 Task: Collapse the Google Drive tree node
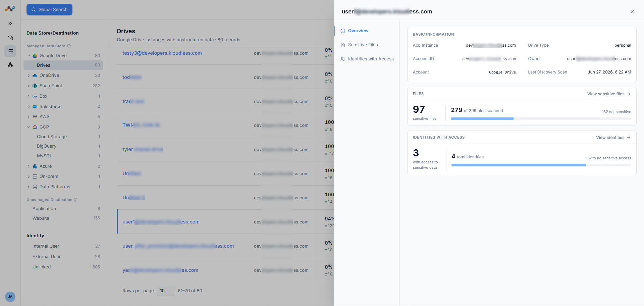coord(29,56)
